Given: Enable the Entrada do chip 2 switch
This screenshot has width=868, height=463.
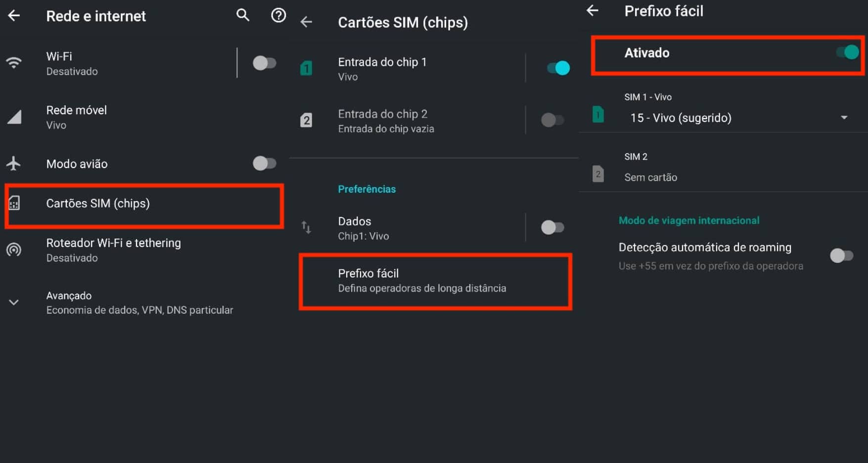Looking at the screenshot, I should 552,120.
